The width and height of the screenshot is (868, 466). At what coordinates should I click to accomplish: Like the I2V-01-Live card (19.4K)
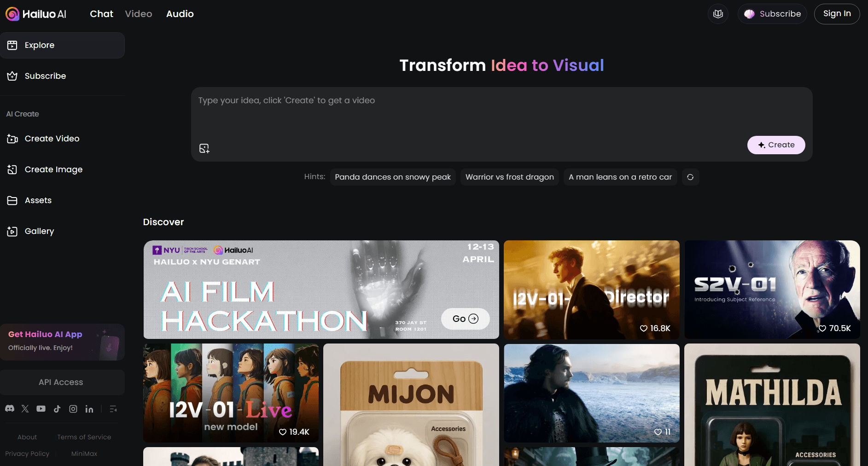click(283, 432)
